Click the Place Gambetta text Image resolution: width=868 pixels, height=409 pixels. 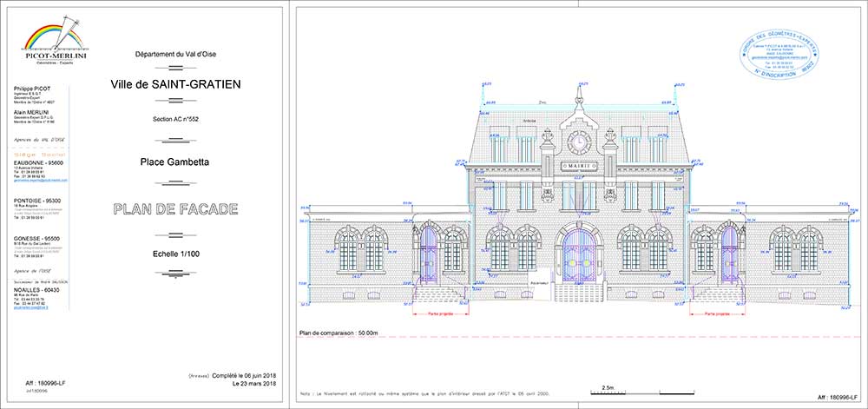click(x=175, y=162)
